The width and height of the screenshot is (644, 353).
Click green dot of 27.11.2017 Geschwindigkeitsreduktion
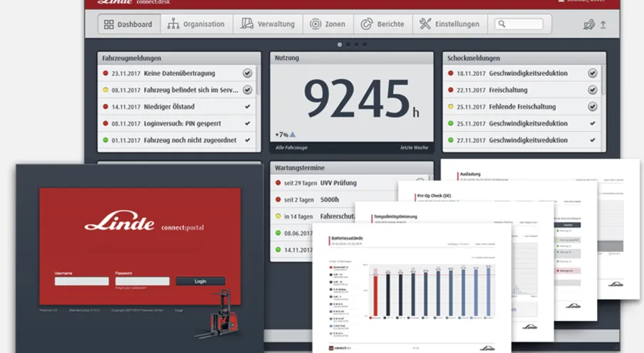pos(450,140)
